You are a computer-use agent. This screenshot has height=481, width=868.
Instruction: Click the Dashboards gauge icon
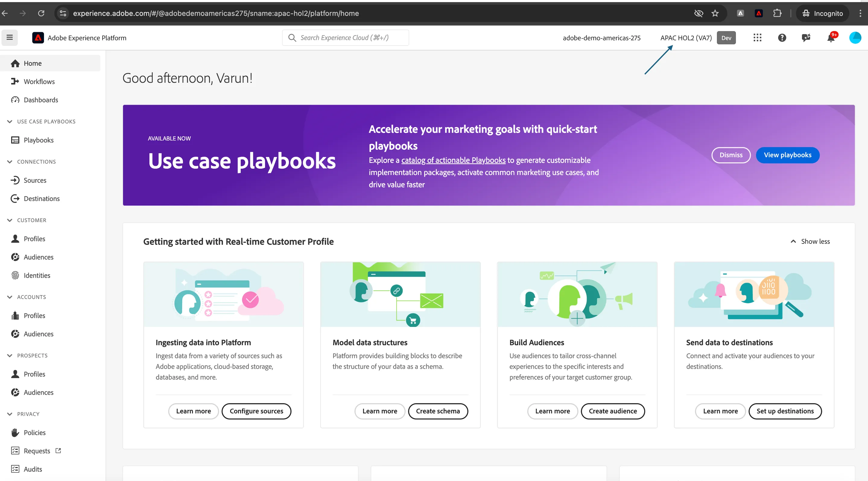click(15, 100)
